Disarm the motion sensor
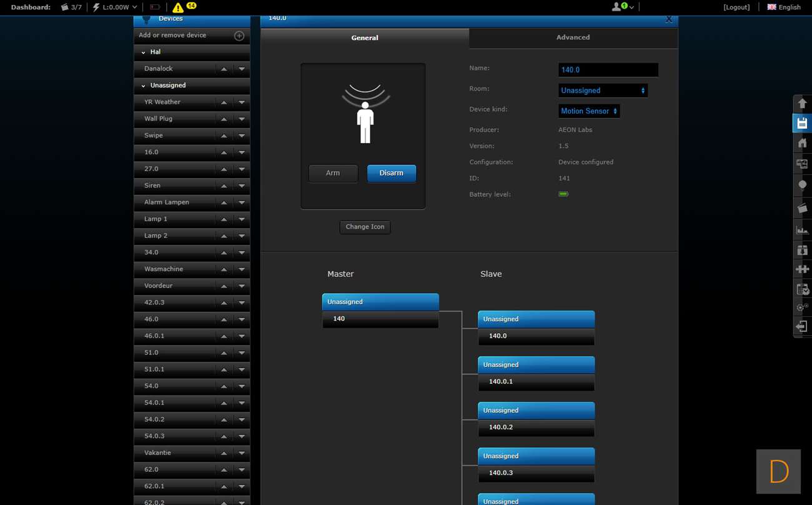Screen dimensions: 812x505 (391, 173)
